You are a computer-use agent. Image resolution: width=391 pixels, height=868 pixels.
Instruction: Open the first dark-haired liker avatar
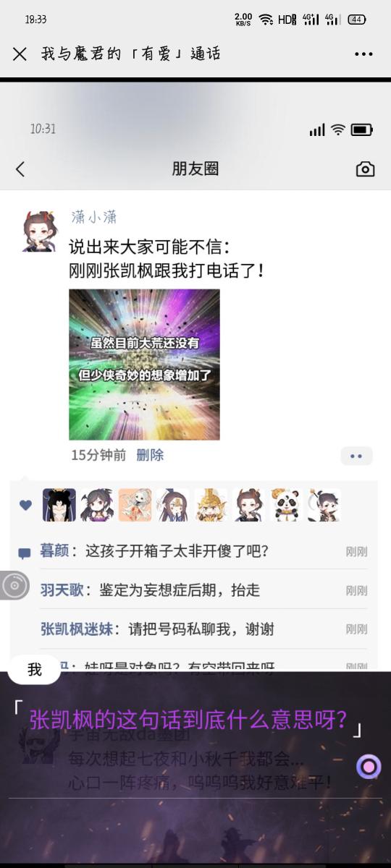coord(59,505)
